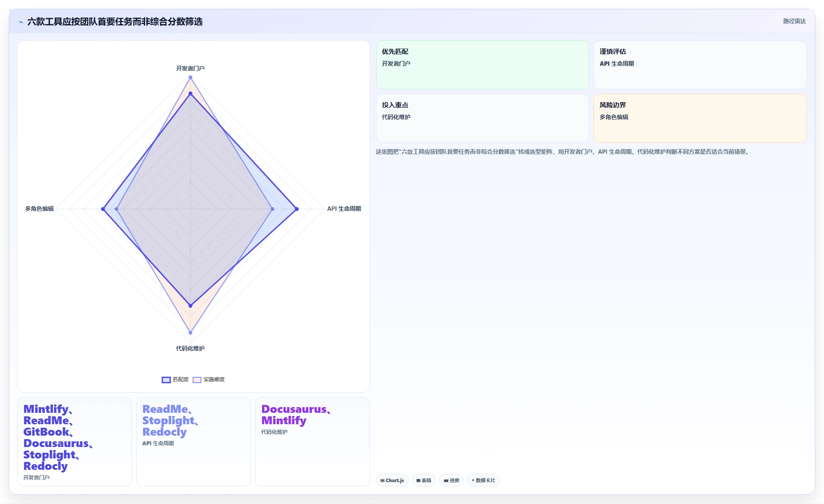Toggle the 实施难度 legend swatch

[197, 380]
